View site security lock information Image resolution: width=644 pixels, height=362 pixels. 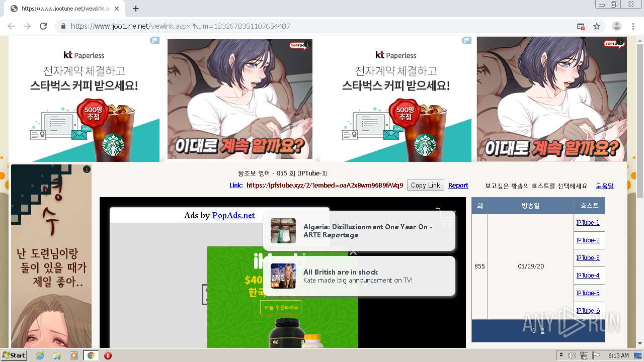[63, 26]
